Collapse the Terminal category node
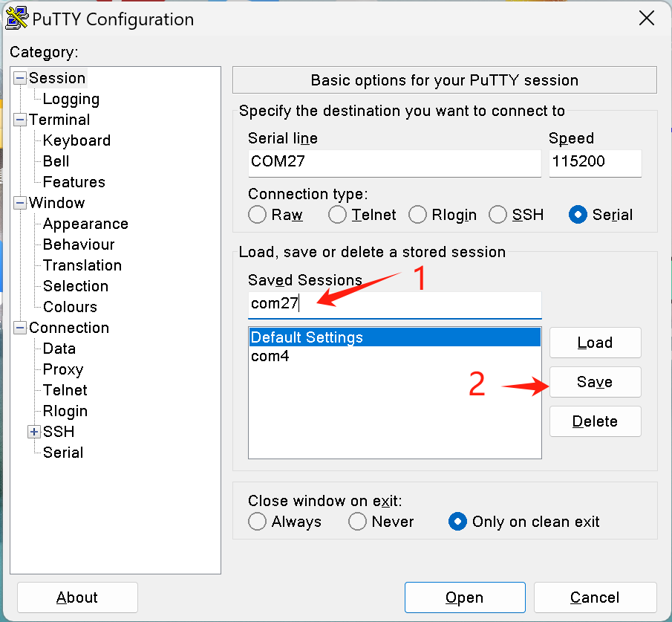The image size is (672, 622). click(x=19, y=120)
